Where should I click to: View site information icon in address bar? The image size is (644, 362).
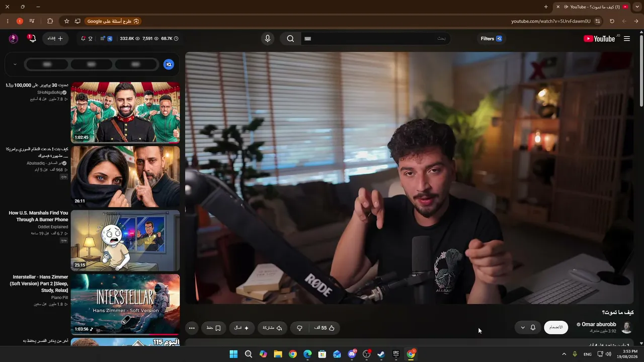(598, 21)
